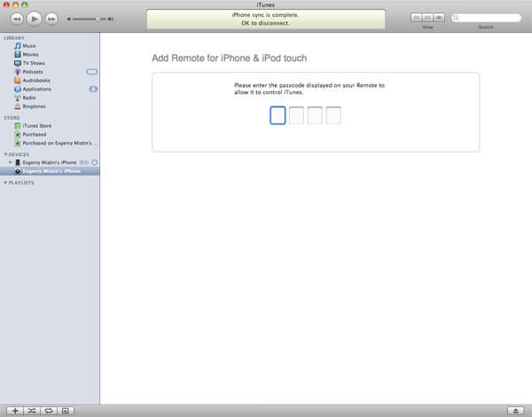The height and width of the screenshot is (417, 532).
Task: Close the iTunes window
Action: point(6,4)
